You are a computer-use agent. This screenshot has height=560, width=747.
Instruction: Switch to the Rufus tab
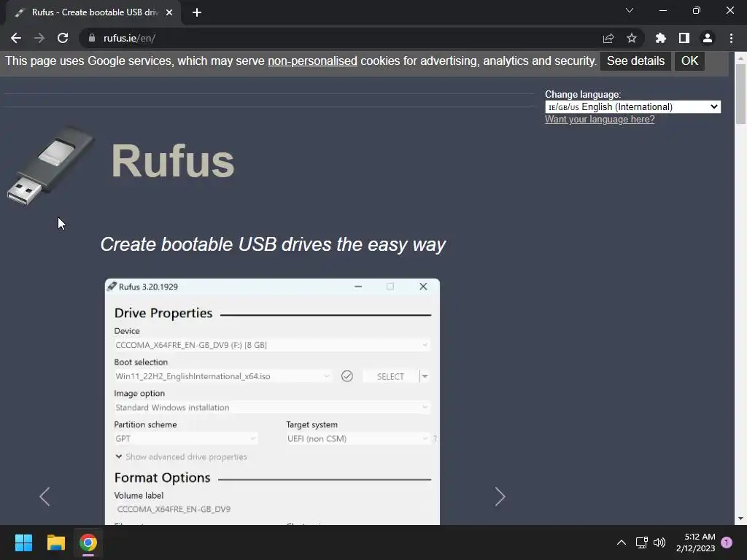coord(94,12)
